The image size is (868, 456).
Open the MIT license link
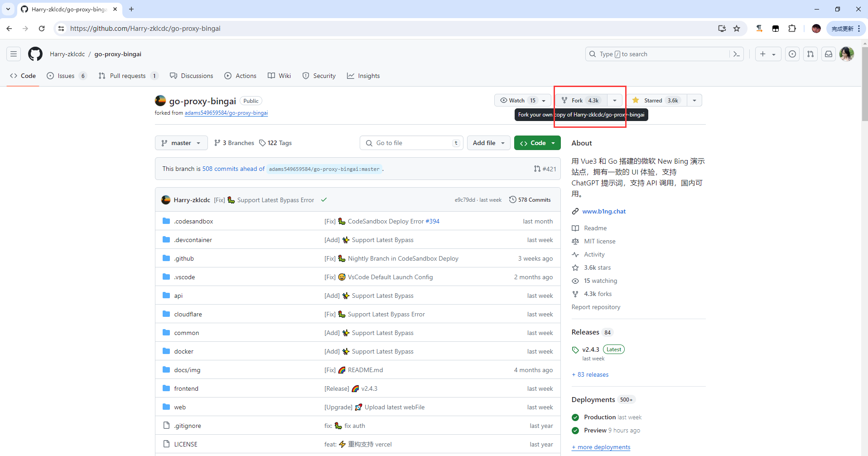[599, 241]
